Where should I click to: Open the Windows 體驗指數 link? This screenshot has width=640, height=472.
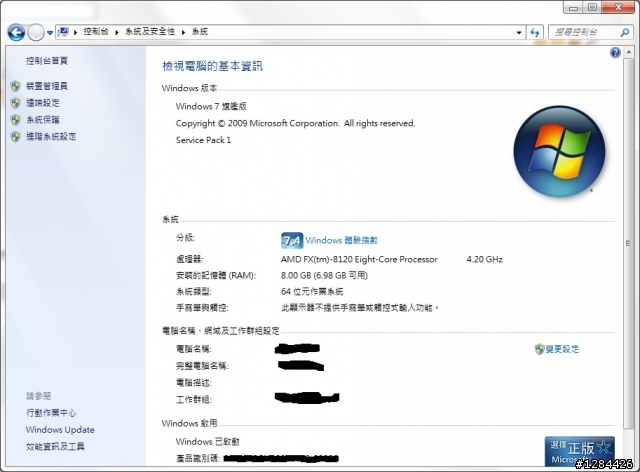(x=342, y=240)
